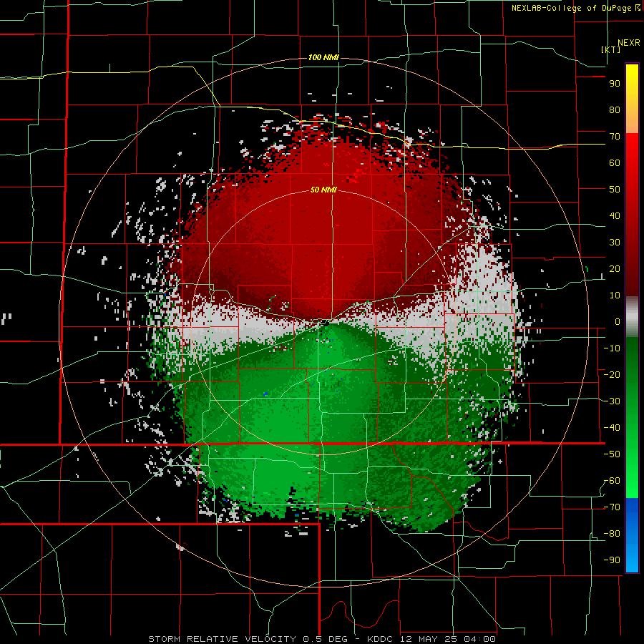This screenshot has height=644, width=644.
Task: Click the 30 value on the velocity scale
Action: (x=615, y=243)
